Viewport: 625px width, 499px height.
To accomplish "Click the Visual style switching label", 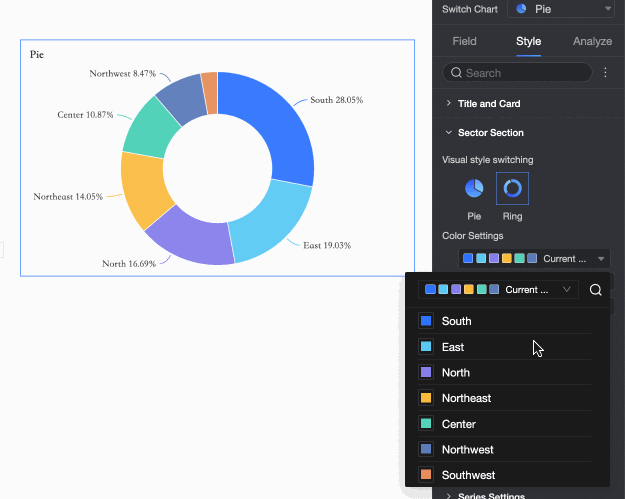I will click(487, 160).
